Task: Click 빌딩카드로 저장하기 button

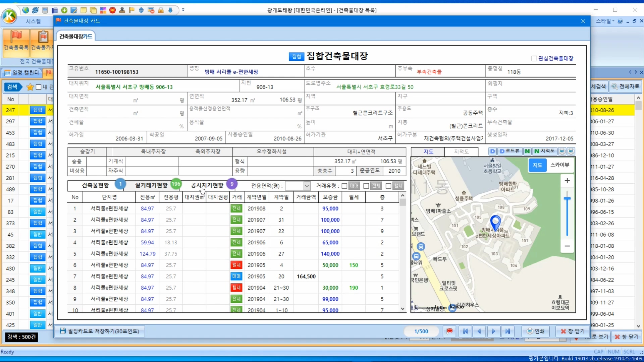Action: pyautogui.click(x=99, y=331)
